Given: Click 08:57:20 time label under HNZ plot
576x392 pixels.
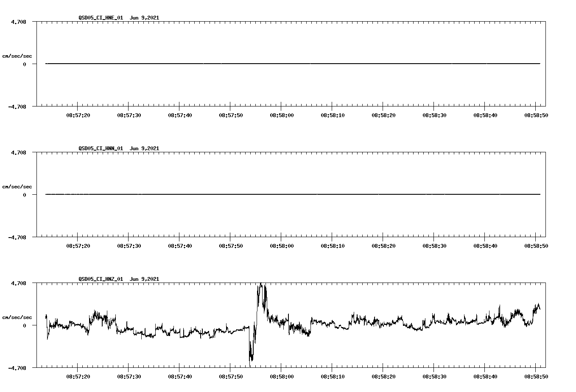Looking at the screenshot, I should pos(78,376).
